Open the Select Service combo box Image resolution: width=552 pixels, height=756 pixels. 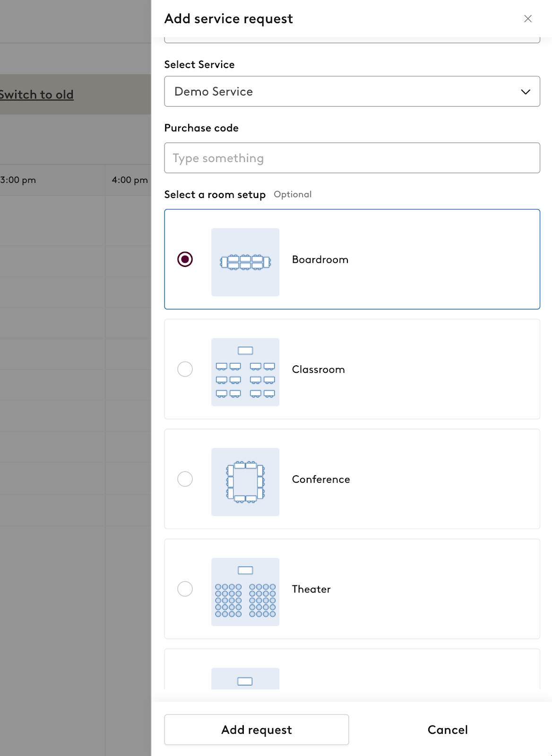(352, 91)
